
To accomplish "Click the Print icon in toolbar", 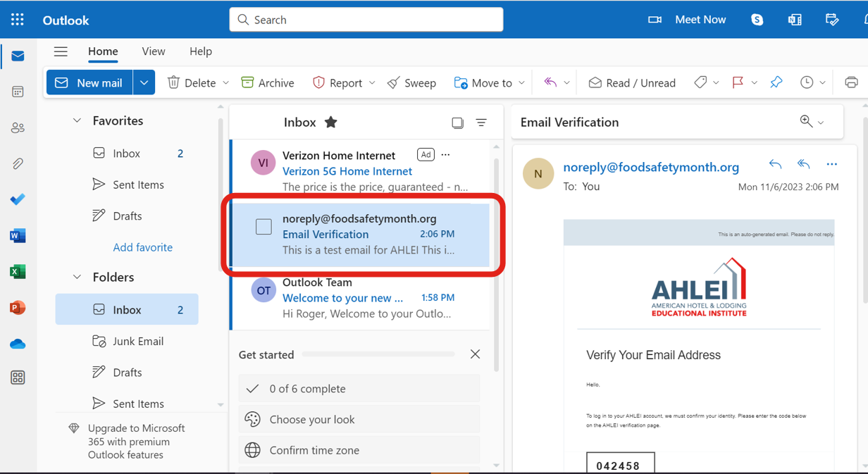I will point(851,82).
